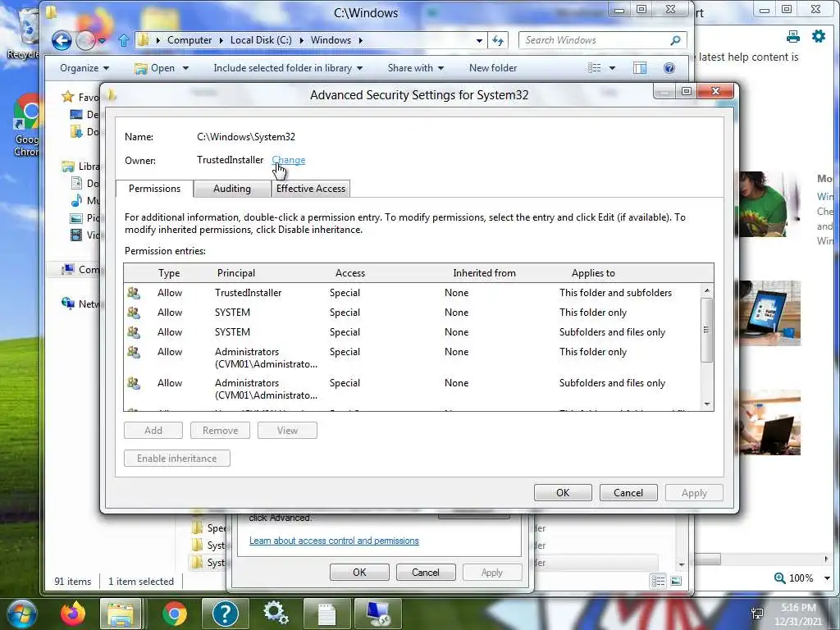Click the refresh icon beside address bar

[498, 40]
